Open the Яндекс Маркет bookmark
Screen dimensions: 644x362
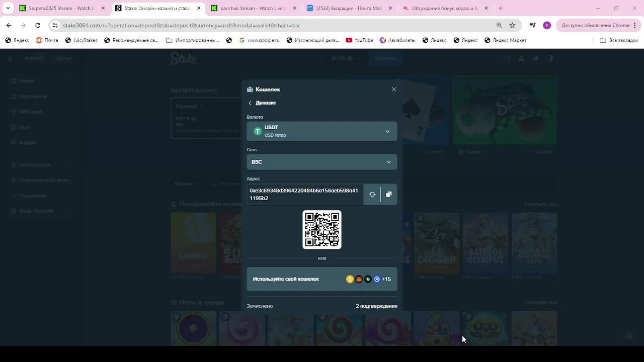pyautogui.click(x=505, y=40)
